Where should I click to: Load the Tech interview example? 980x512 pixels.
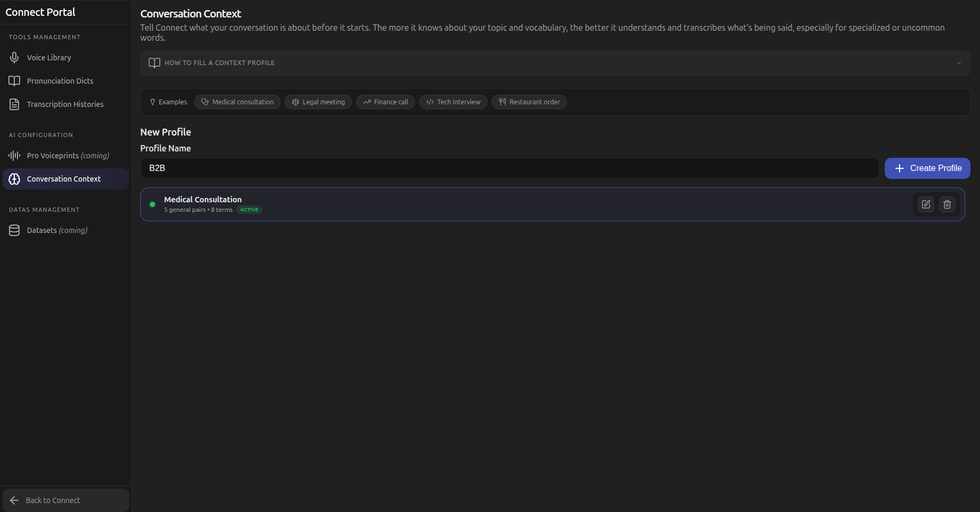pos(453,102)
